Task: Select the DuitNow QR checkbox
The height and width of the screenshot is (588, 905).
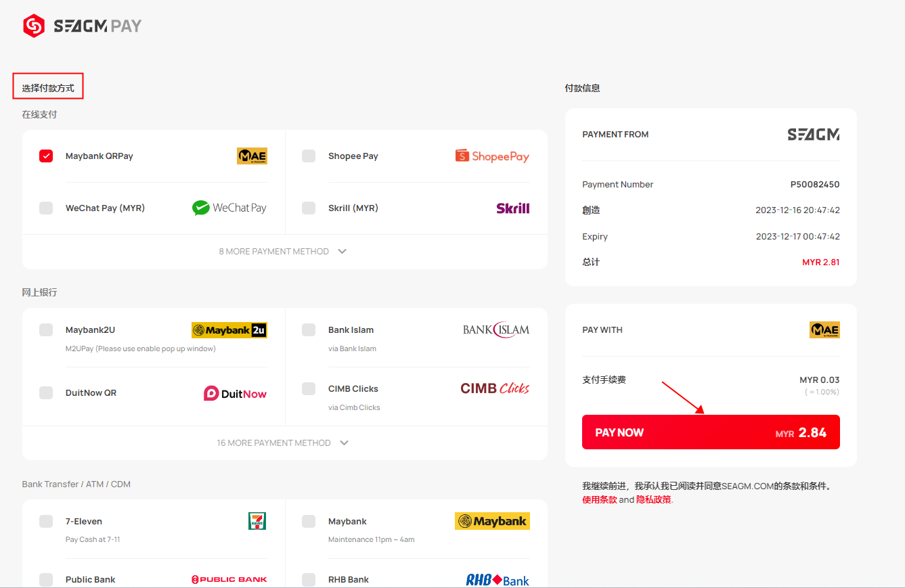Action: 46,393
